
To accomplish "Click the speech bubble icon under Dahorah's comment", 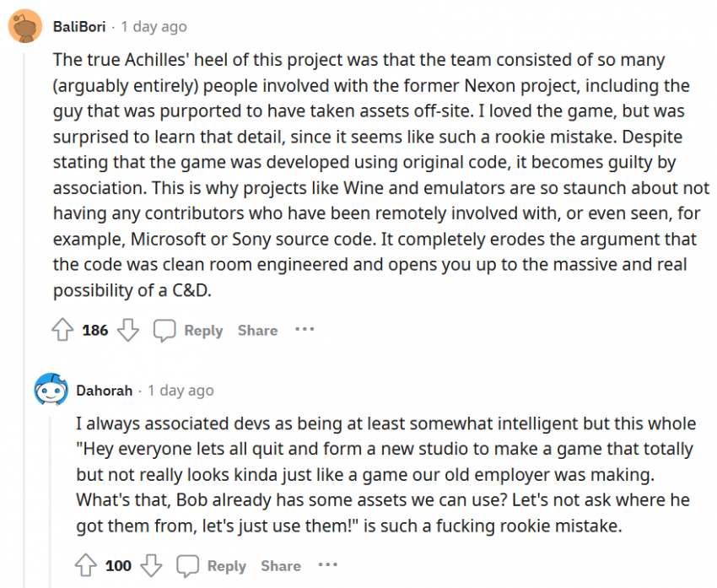I will (x=187, y=565).
